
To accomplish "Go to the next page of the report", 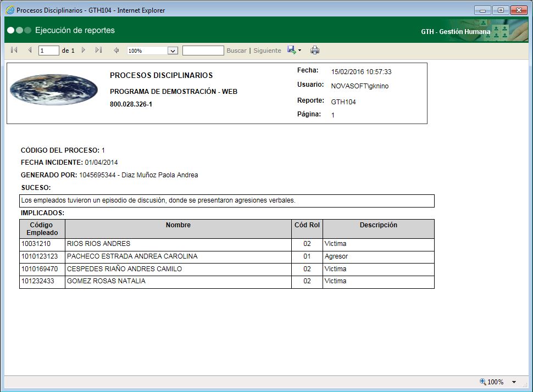I will click(82, 50).
